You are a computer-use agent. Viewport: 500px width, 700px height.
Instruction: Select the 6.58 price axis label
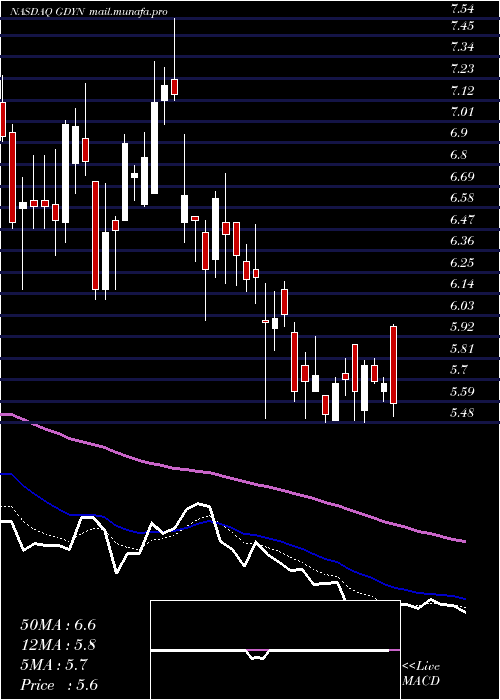click(462, 198)
